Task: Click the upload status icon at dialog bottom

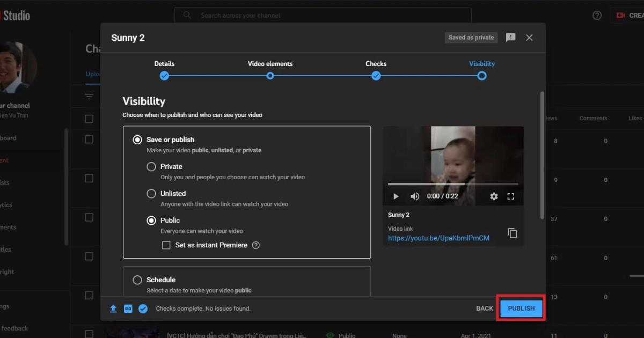Action: tap(113, 308)
